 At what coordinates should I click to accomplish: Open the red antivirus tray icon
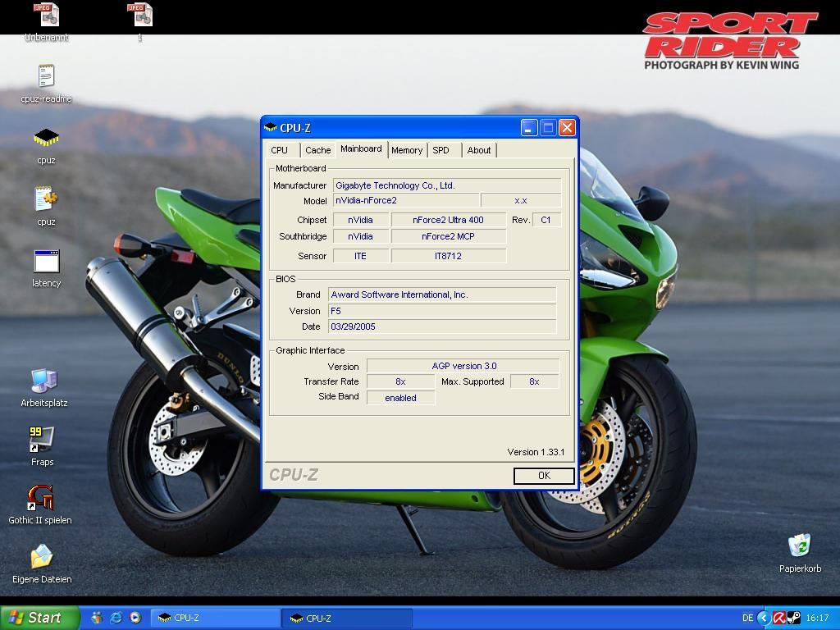[x=779, y=618]
